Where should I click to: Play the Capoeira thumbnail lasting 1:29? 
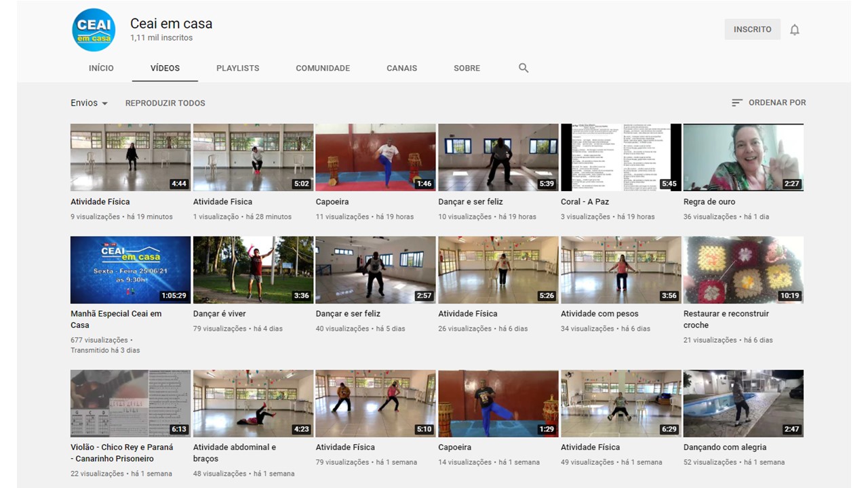(x=498, y=403)
